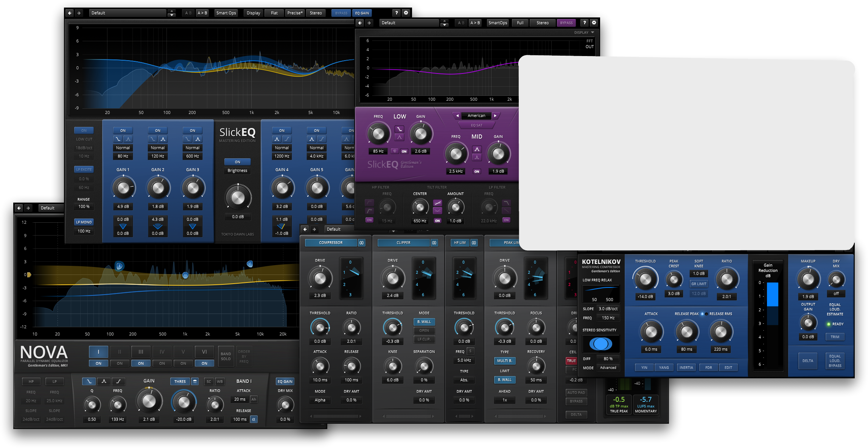This screenshot has height=448, width=868.
Task: Click the TRIM button in Kotelnikov
Action: point(835,337)
